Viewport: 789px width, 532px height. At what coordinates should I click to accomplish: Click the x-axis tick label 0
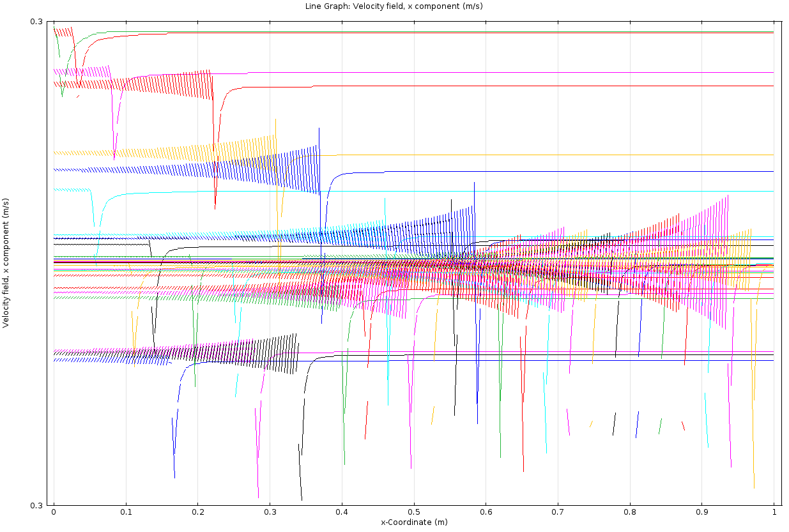[54, 512]
